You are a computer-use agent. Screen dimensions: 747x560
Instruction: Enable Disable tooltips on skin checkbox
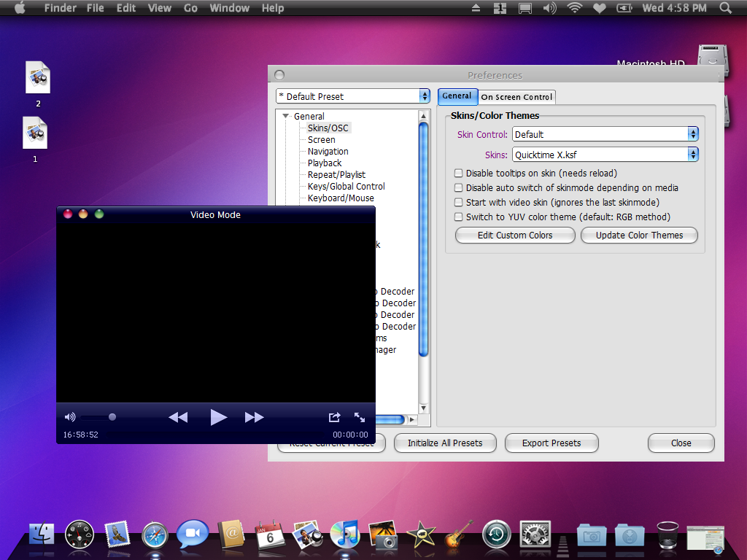point(459,174)
